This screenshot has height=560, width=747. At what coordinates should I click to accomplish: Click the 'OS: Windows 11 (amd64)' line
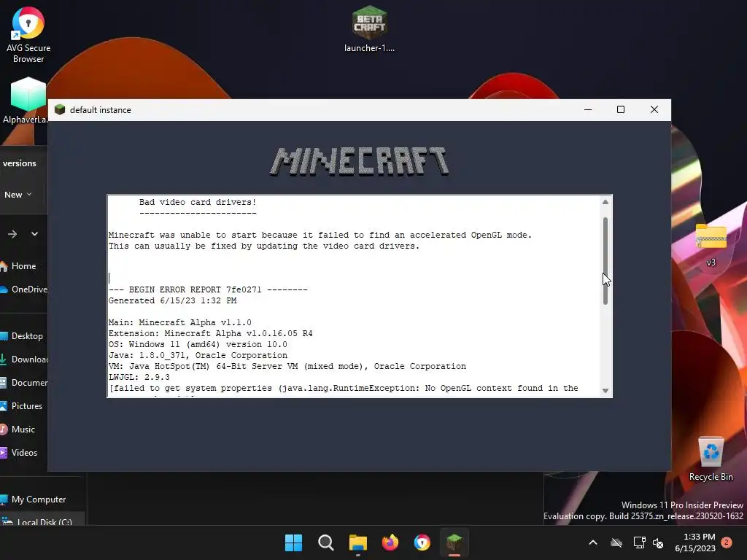pyautogui.click(x=198, y=344)
